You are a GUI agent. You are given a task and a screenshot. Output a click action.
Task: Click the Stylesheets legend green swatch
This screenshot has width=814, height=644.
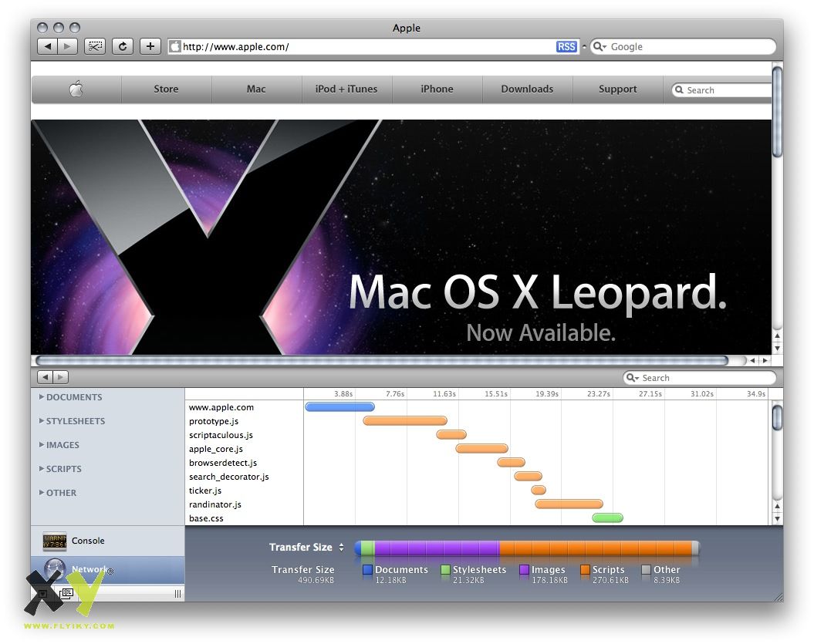445,570
